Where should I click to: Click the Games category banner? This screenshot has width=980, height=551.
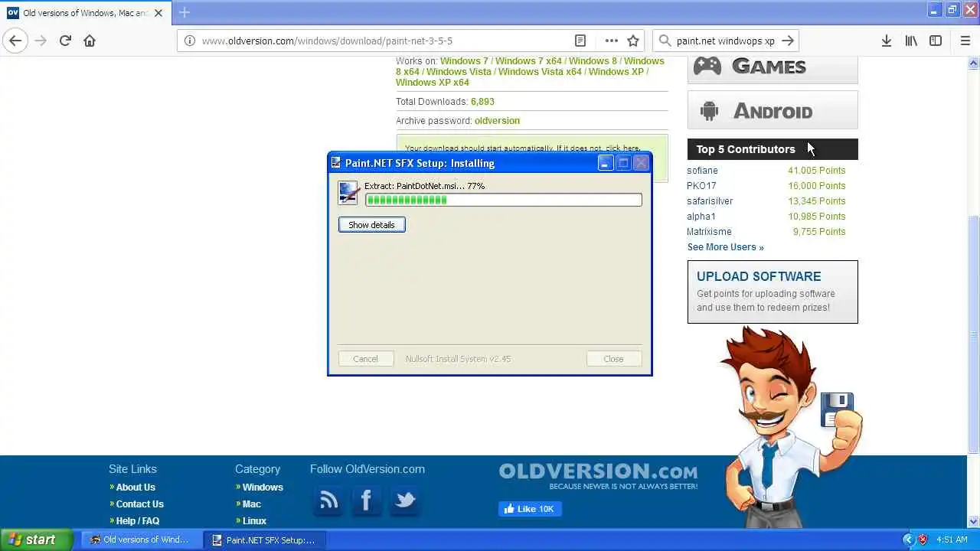pyautogui.click(x=773, y=67)
